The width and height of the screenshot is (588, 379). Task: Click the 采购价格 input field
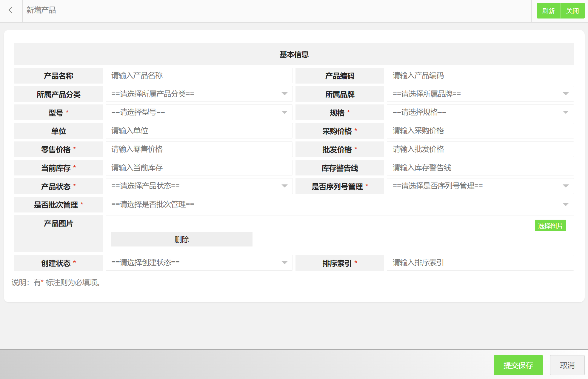480,131
